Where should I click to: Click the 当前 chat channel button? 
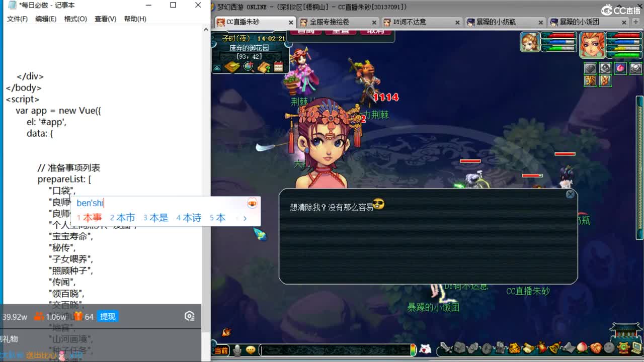point(221,350)
